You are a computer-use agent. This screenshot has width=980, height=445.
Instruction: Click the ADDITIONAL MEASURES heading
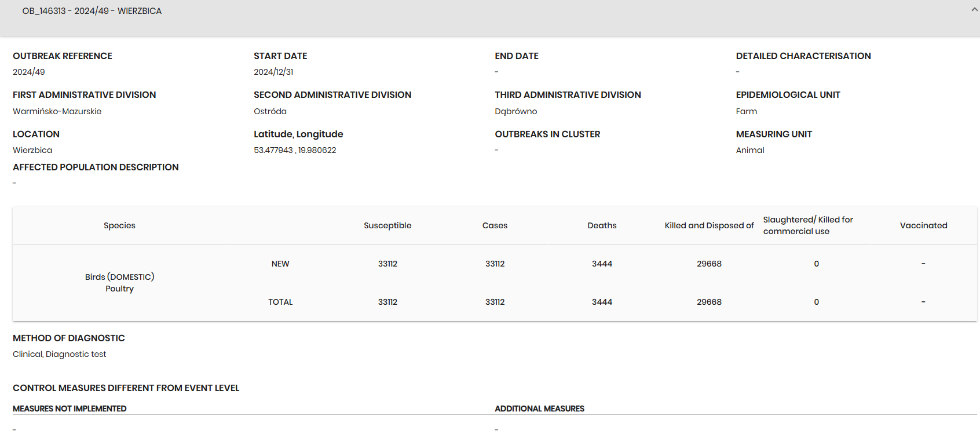coord(539,408)
